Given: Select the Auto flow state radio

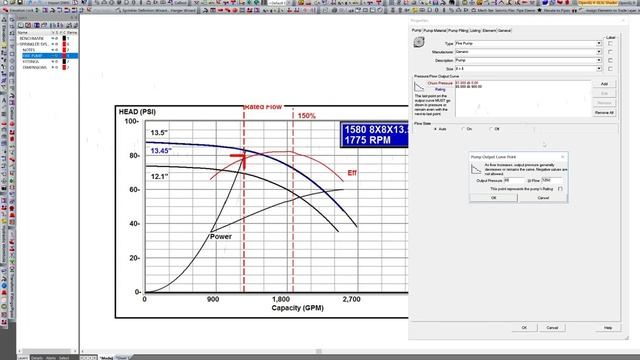Looking at the screenshot, I should (436, 129).
